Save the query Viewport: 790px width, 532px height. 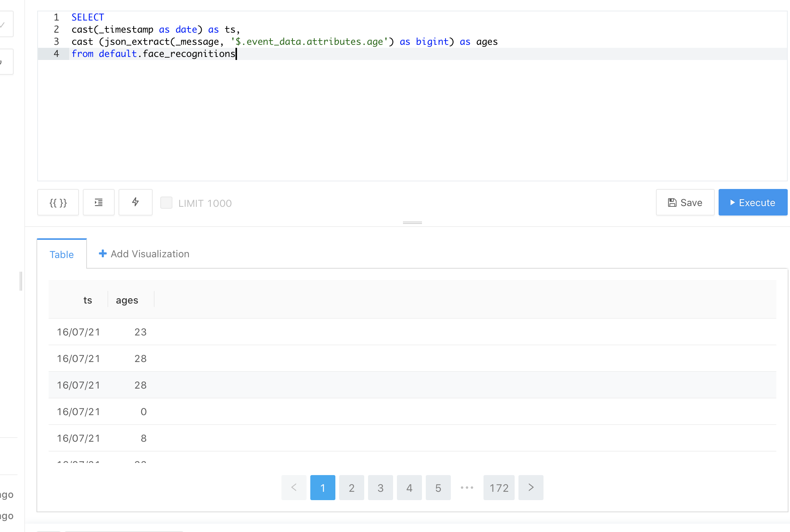coord(685,203)
